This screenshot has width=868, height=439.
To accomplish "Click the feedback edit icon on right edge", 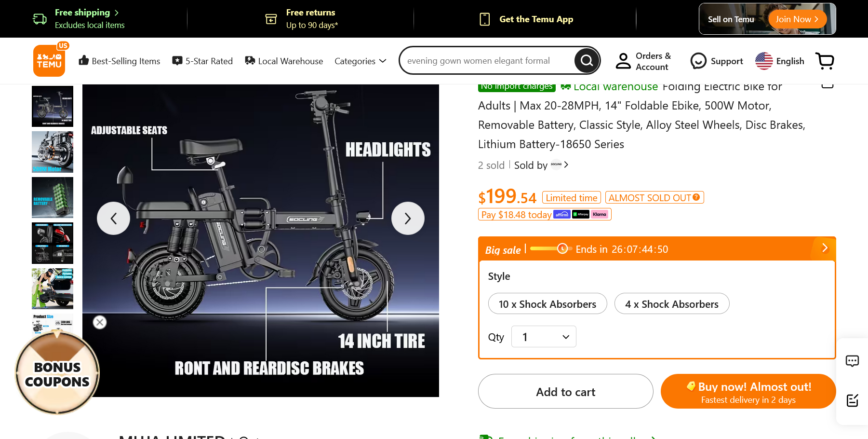I will point(852,400).
